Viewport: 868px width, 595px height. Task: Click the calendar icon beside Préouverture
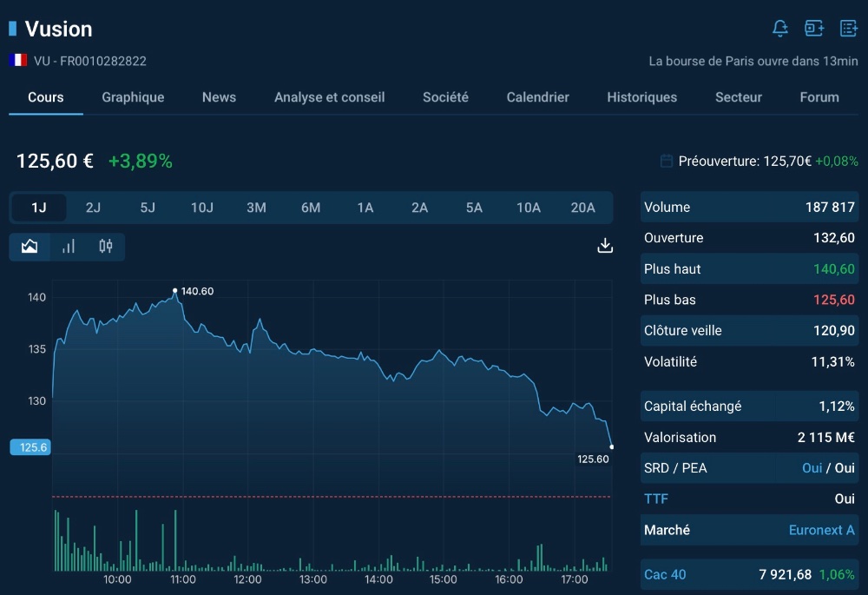667,162
